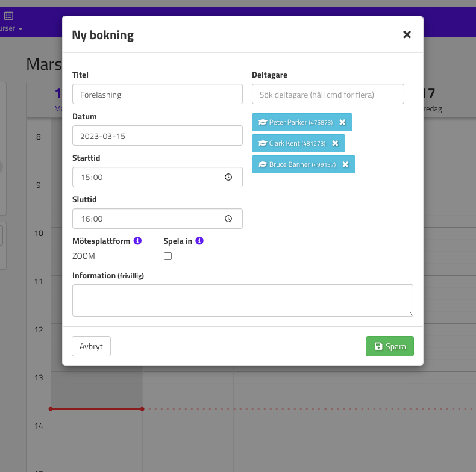Save the booking with Spara
The height and width of the screenshot is (472, 476).
[389, 346]
